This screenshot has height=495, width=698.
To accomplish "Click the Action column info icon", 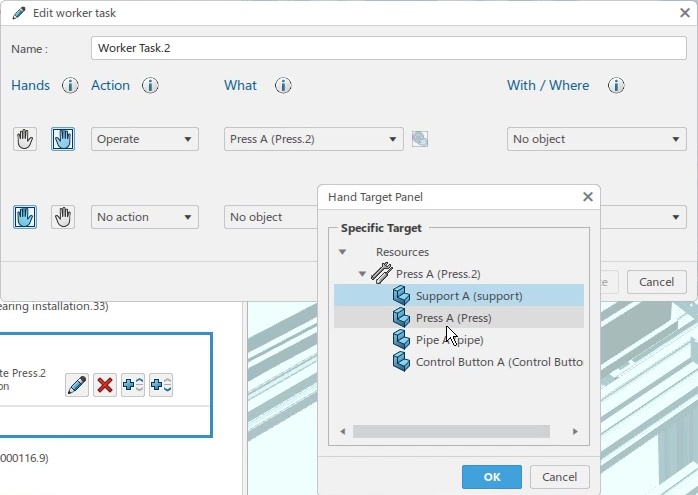I will 150,85.
